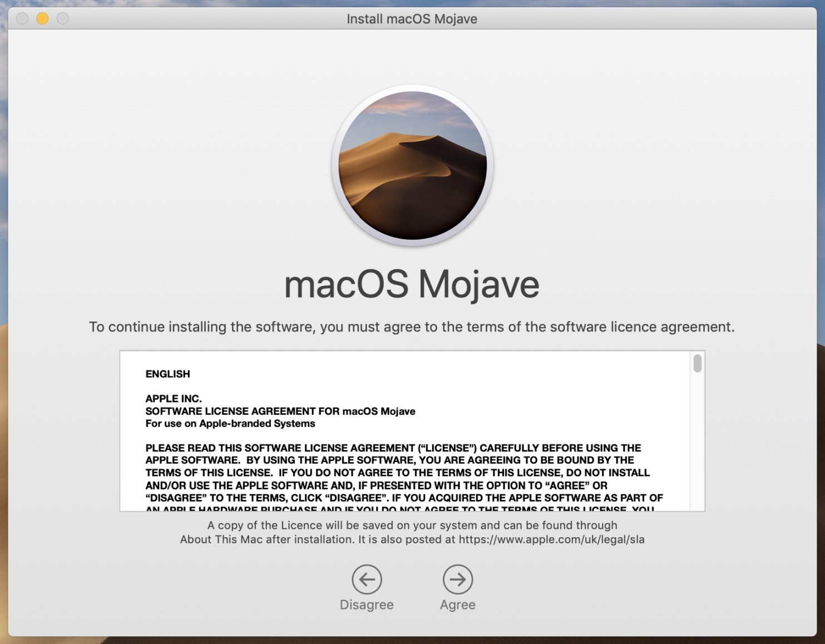Click the greyed-out zoom window button
The height and width of the screenshot is (644, 825).
[63, 18]
